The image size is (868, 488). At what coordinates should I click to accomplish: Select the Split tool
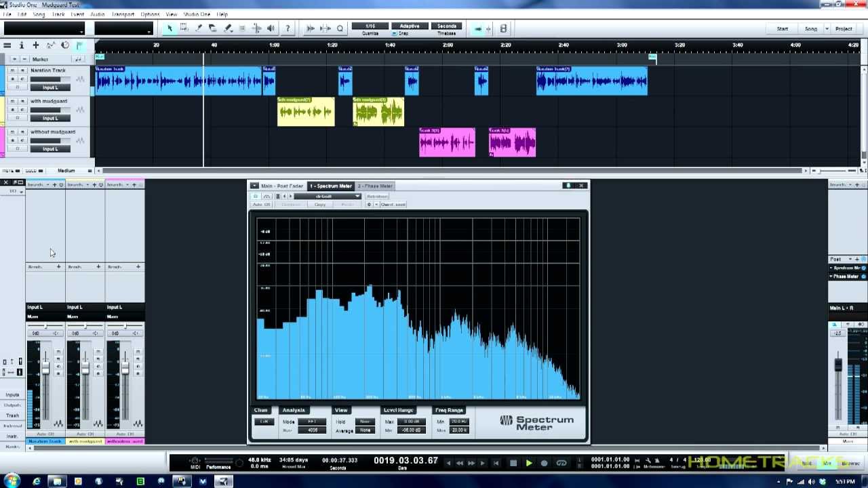199,28
